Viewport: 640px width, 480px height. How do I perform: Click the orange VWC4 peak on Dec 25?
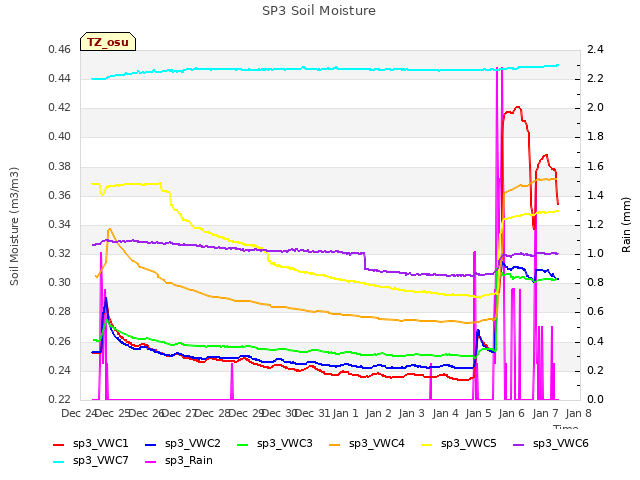(x=109, y=229)
